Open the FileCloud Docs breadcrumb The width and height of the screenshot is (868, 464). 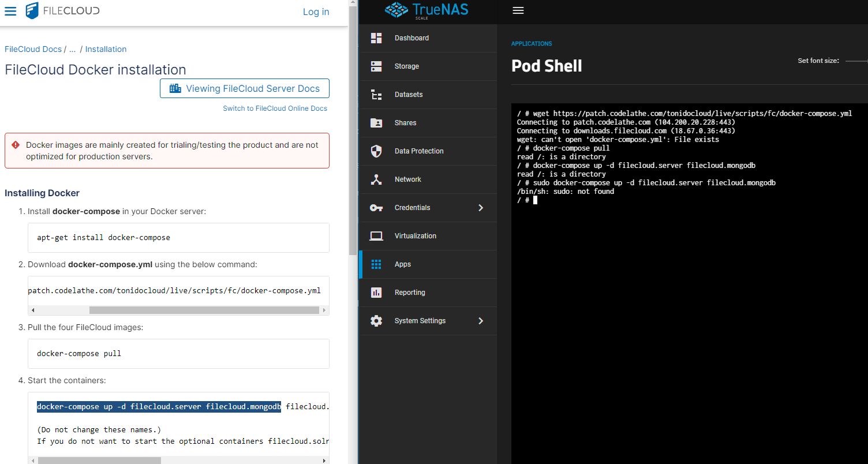[33, 49]
